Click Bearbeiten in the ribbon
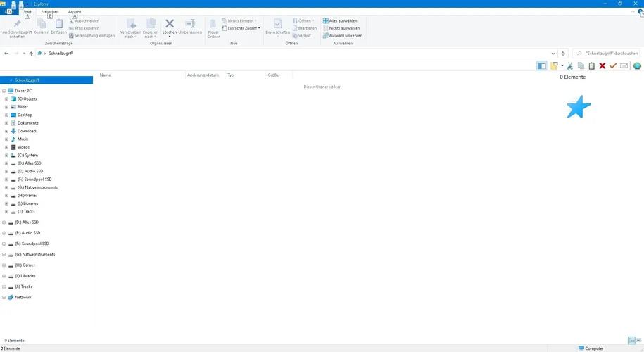 pyautogui.click(x=304, y=28)
